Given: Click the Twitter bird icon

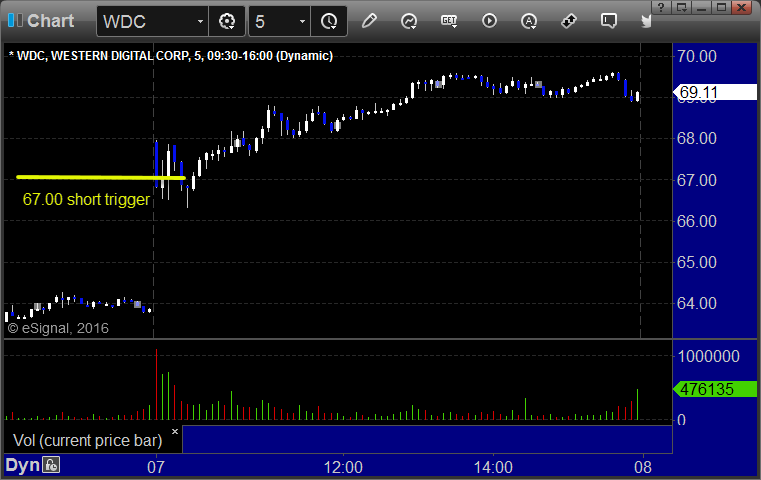Looking at the screenshot, I should [646, 21].
